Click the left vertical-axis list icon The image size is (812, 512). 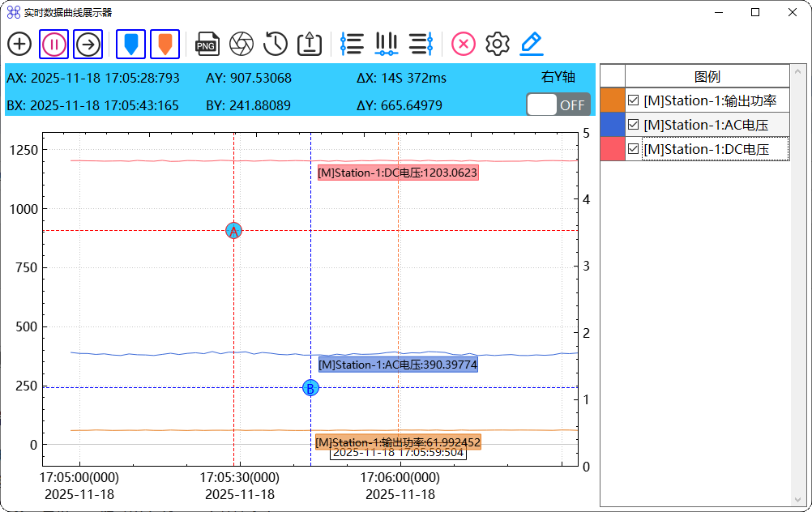[353, 44]
